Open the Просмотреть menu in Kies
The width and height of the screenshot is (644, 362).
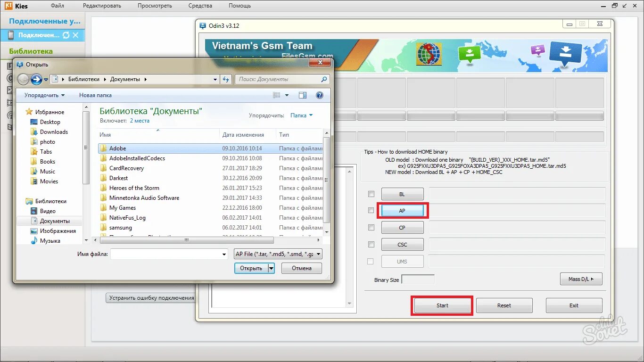(x=155, y=6)
